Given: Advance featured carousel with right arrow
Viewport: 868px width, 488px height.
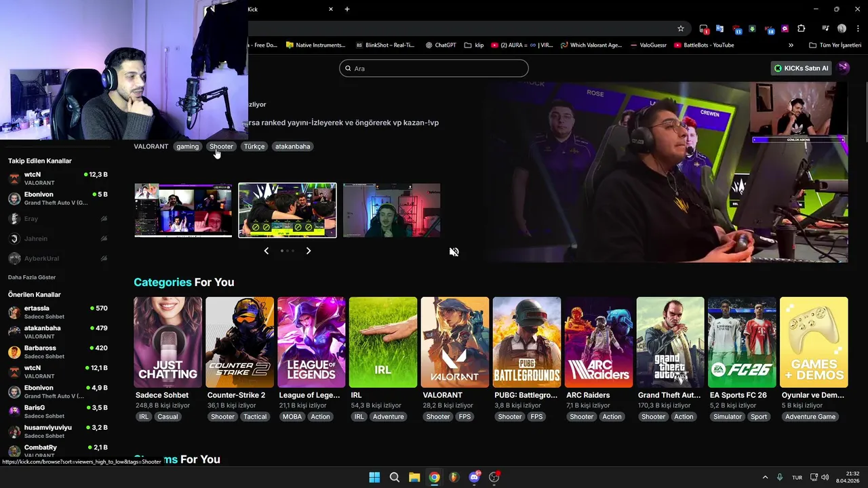Looking at the screenshot, I should tap(309, 251).
